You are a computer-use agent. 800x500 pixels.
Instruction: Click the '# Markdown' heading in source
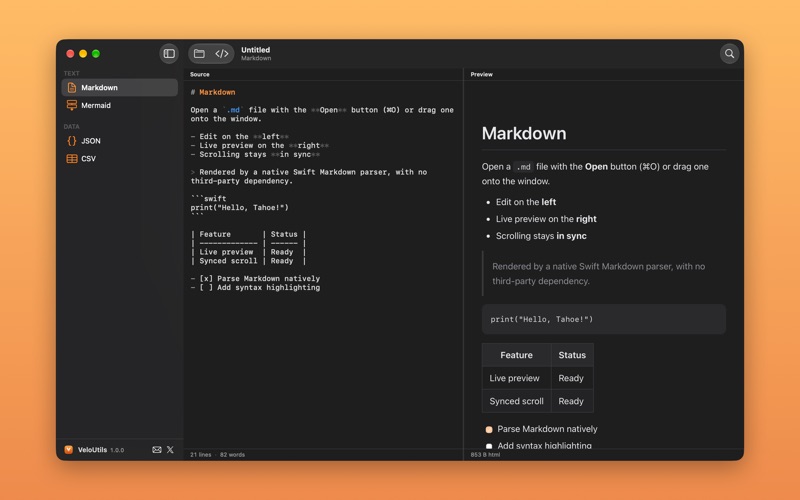click(213, 92)
